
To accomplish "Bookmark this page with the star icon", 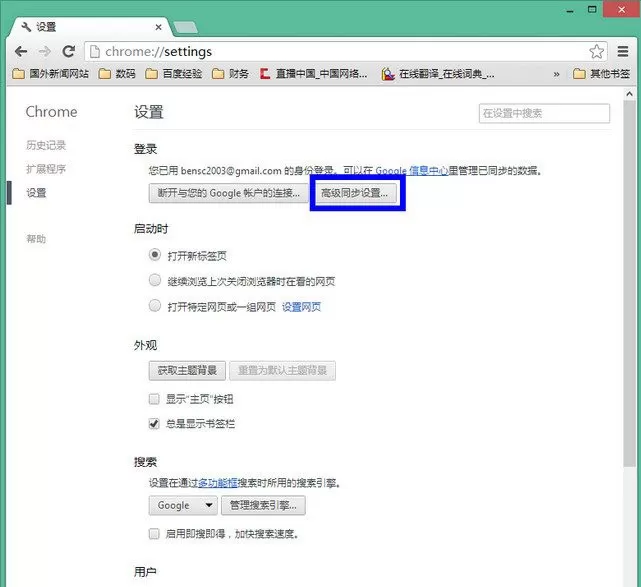I will pyautogui.click(x=596, y=52).
